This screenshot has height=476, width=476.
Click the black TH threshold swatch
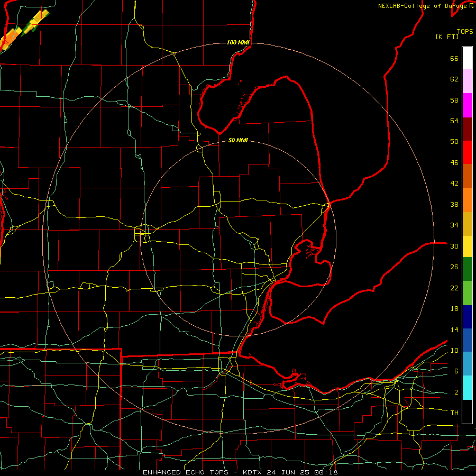467,411
